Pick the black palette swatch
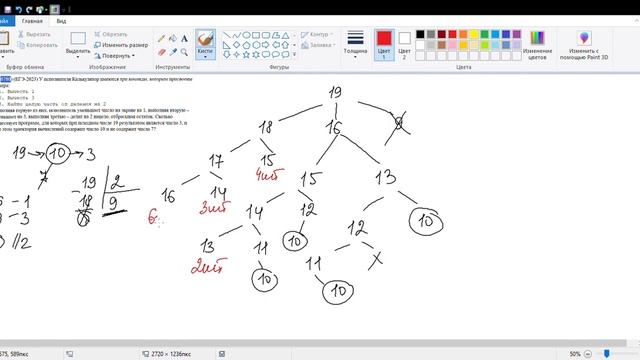The width and height of the screenshot is (640, 360). (x=420, y=34)
